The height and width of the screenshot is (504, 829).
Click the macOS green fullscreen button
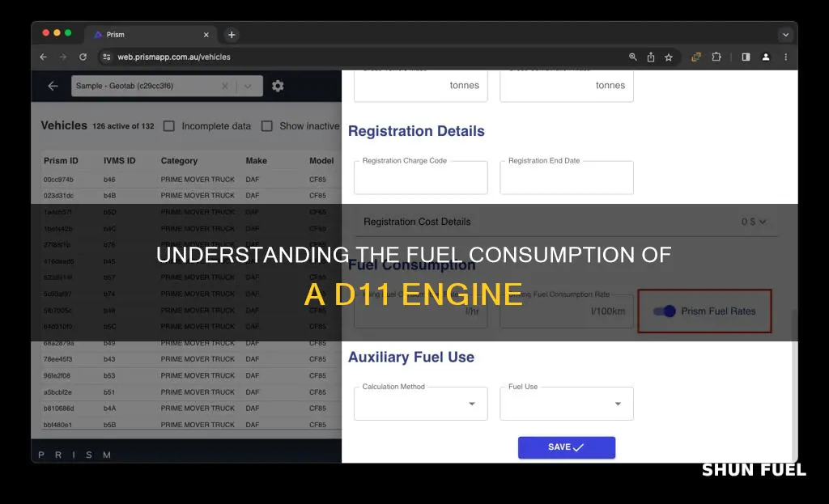coord(68,32)
